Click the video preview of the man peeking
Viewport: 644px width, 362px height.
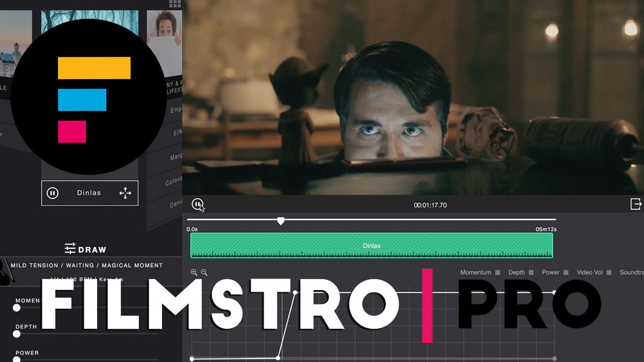413,97
